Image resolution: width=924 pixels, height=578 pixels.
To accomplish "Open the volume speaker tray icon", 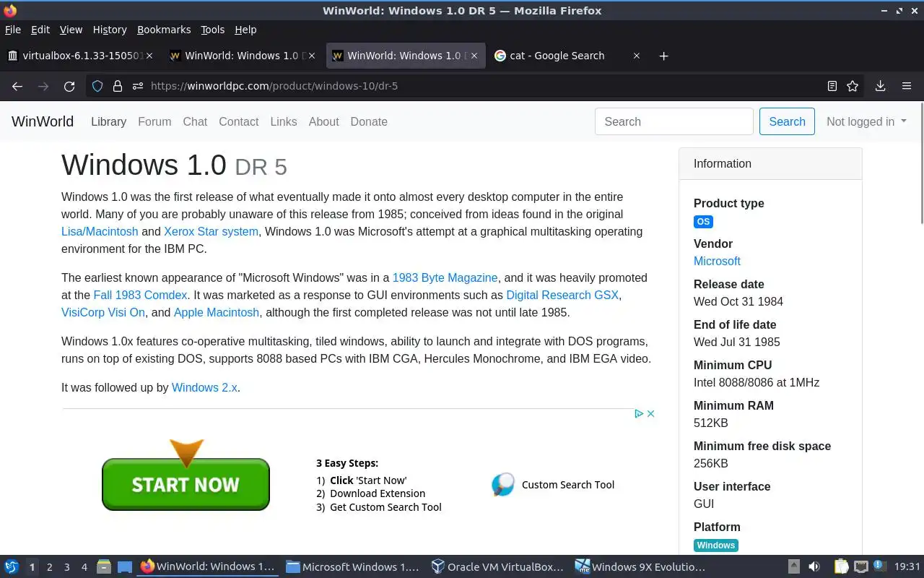I will pyautogui.click(x=814, y=567).
